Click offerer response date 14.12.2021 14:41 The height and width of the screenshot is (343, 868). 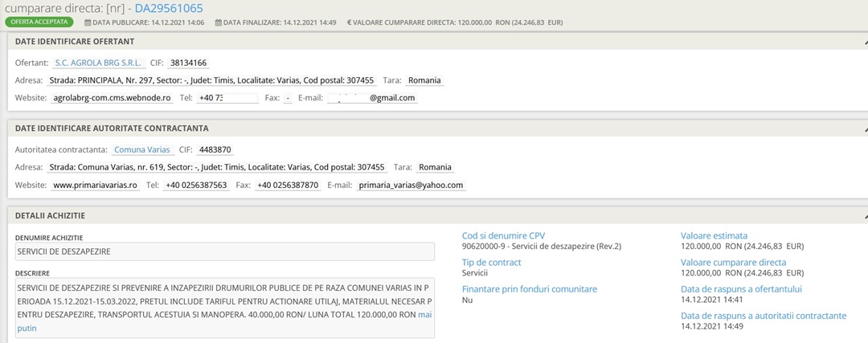tap(711, 300)
